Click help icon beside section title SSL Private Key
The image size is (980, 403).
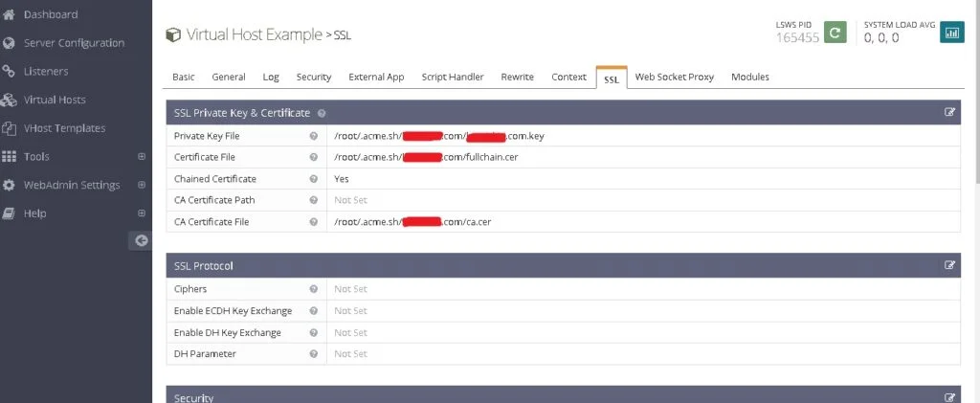click(x=322, y=113)
